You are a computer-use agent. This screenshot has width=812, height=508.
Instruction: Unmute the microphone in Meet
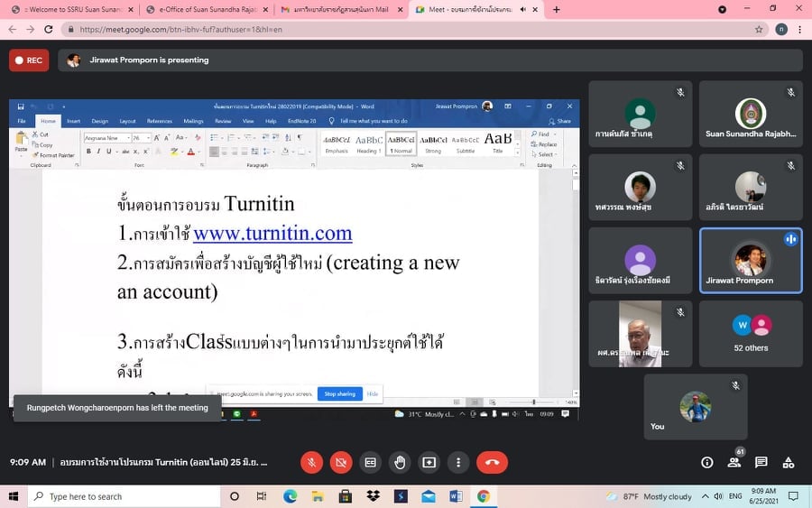pyautogui.click(x=311, y=462)
